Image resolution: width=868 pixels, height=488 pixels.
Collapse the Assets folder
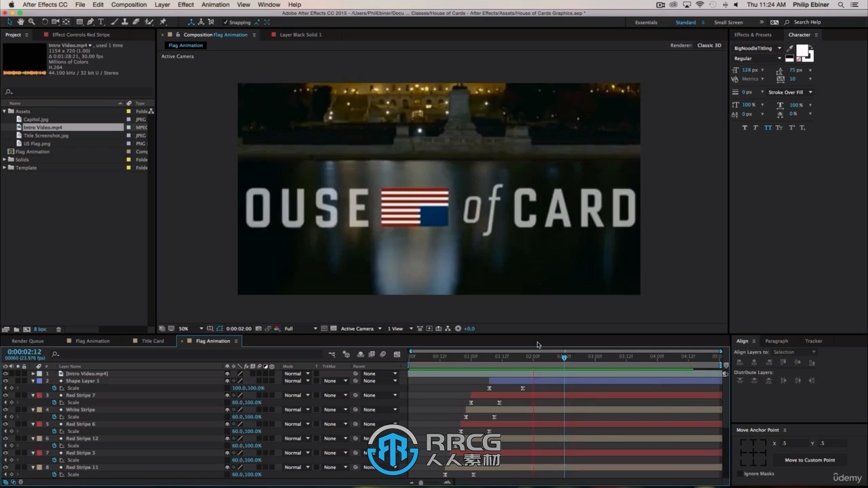pyautogui.click(x=5, y=111)
